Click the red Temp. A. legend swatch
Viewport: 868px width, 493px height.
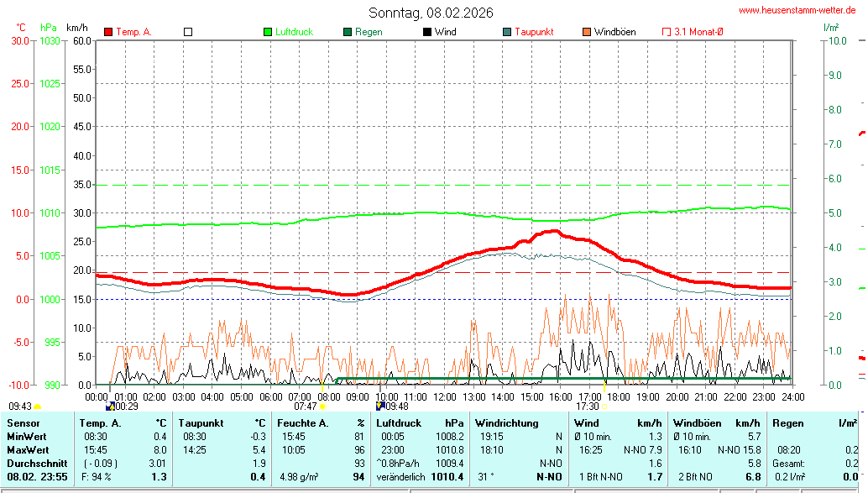click(x=108, y=32)
